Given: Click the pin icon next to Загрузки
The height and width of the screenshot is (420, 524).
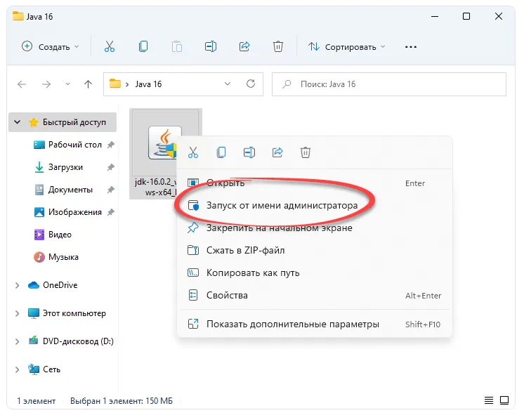Looking at the screenshot, I should (x=110, y=167).
